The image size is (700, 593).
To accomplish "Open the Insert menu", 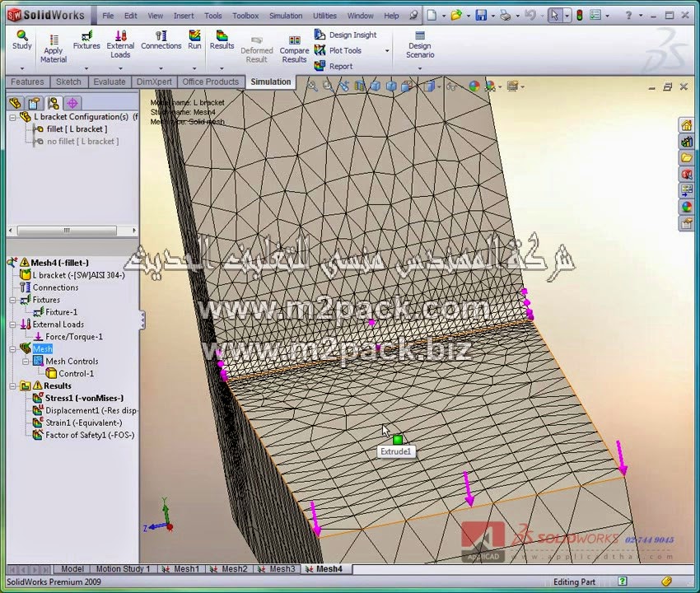I will point(184,16).
